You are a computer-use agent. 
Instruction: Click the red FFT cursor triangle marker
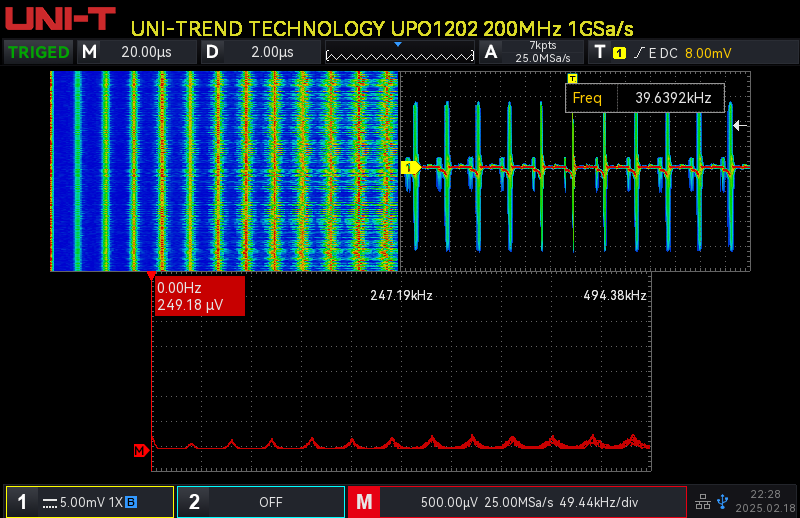pyautogui.click(x=151, y=276)
